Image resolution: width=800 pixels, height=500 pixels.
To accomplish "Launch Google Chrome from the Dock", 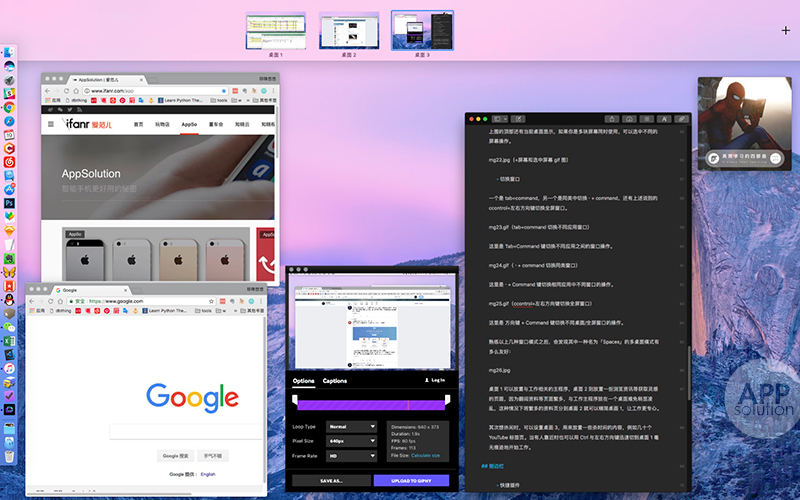I will [8, 106].
